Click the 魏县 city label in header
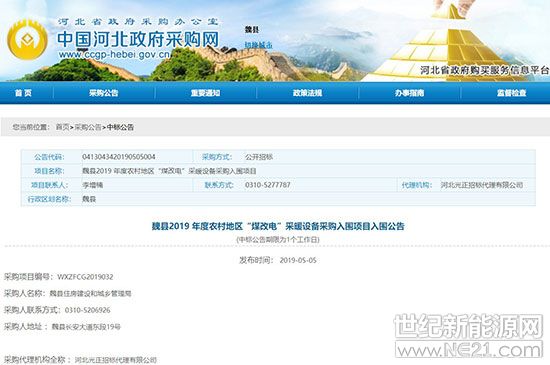This screenshot has height=365, width=550. point(252,30)
